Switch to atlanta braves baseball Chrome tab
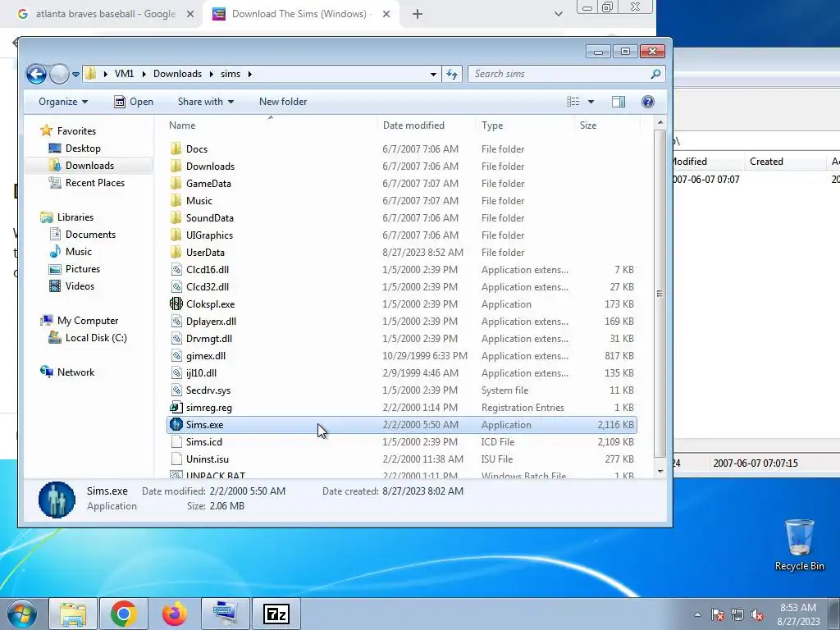This screenshot has width=840, height=630. coord(105,14)
